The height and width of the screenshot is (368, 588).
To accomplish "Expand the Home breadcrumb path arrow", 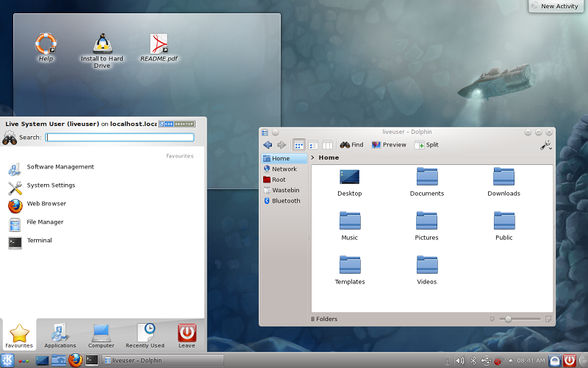I will click(x=312, y=158).
